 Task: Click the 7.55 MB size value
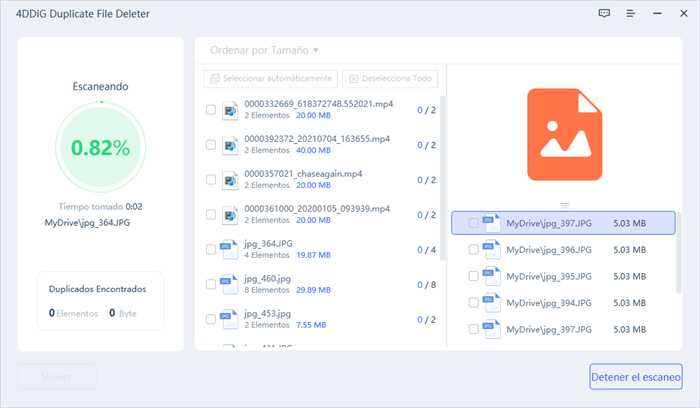[311, 325]
